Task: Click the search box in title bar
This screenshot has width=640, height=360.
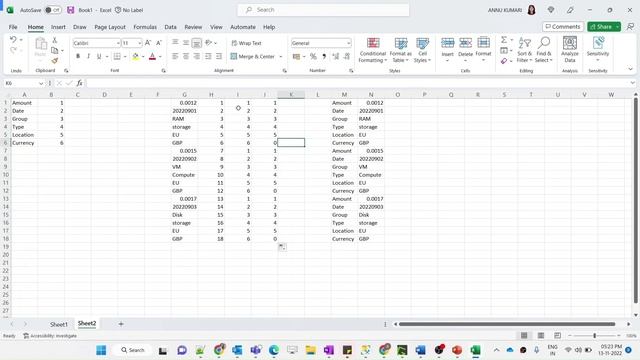Action: 323,10
